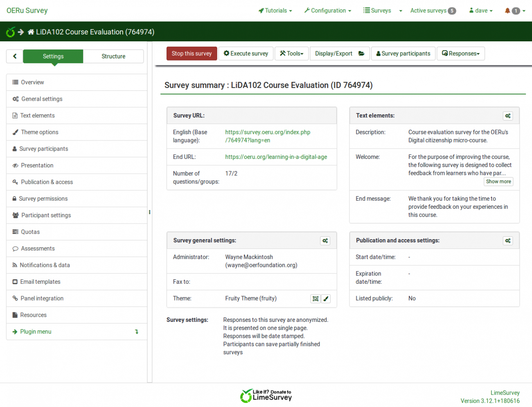Click the Publication & access key icon
This screenshot has width=532, height=407.
pos(15,182)
